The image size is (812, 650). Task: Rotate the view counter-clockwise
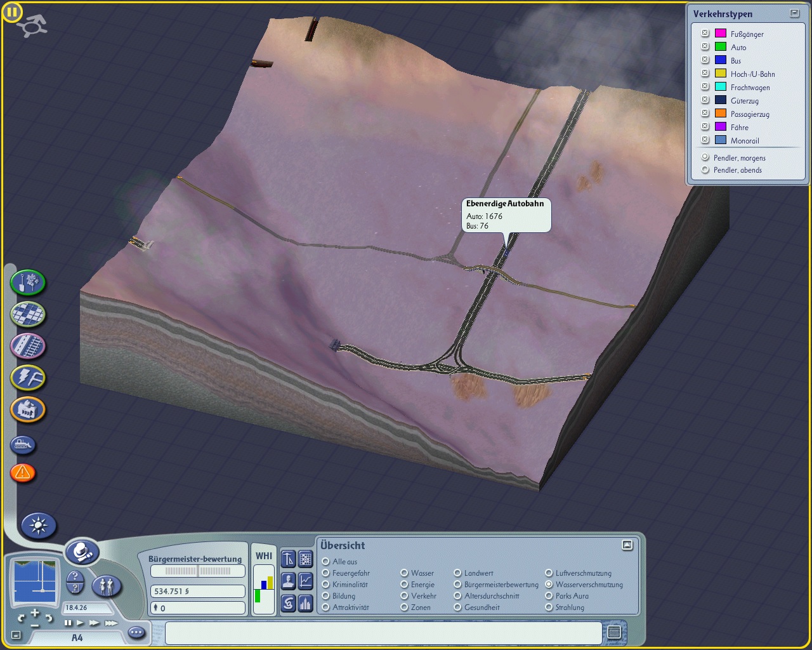21,617
